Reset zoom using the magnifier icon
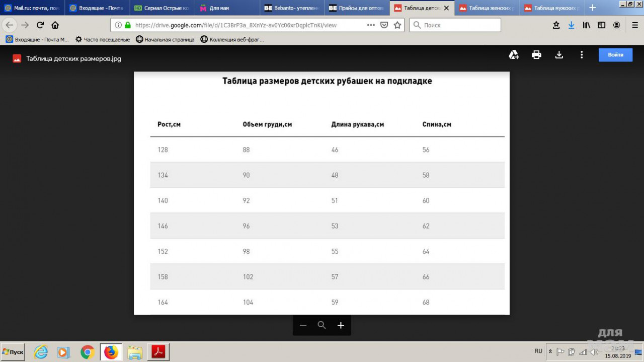644x362 pixels. 322,325
